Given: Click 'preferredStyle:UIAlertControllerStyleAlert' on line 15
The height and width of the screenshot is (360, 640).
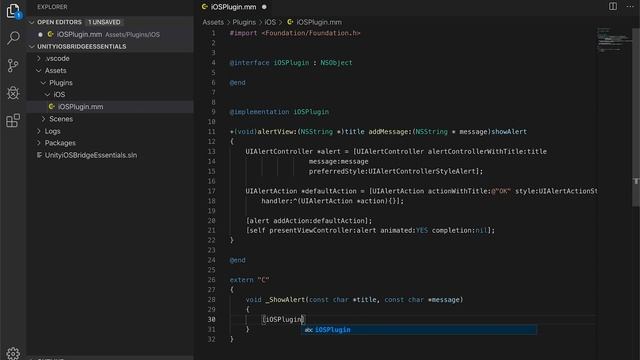Looking at the screenshot, I should tap(396, 171).
